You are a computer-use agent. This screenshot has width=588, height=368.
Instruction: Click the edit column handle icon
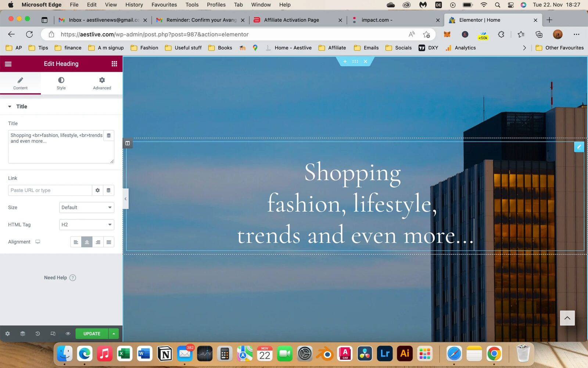(x=128, y=143)
